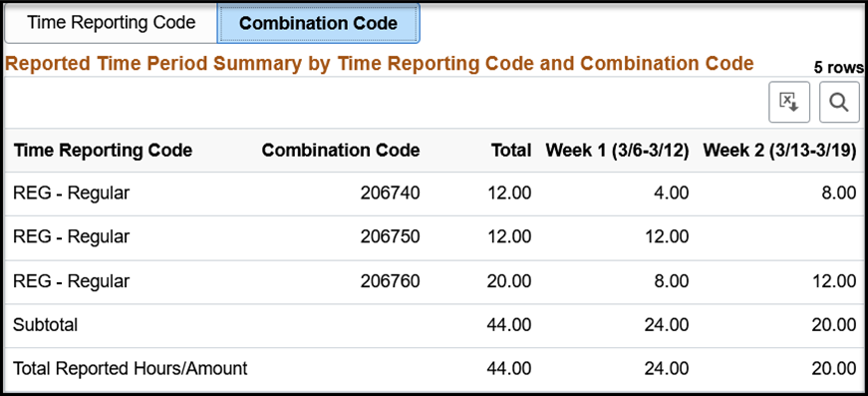
Task: Click Total Reported Hours/Amount row label
Action: click(x=131, y=369)
